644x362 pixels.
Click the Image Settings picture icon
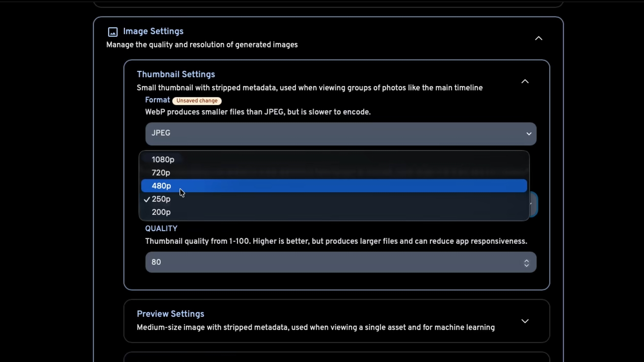(x=113, y=32)
